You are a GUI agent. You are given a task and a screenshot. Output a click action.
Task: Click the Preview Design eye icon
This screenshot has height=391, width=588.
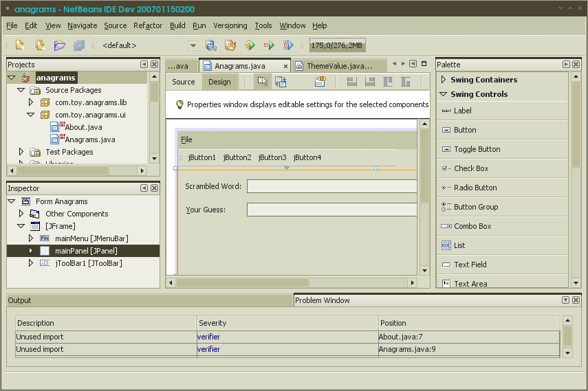coord(320,82)
